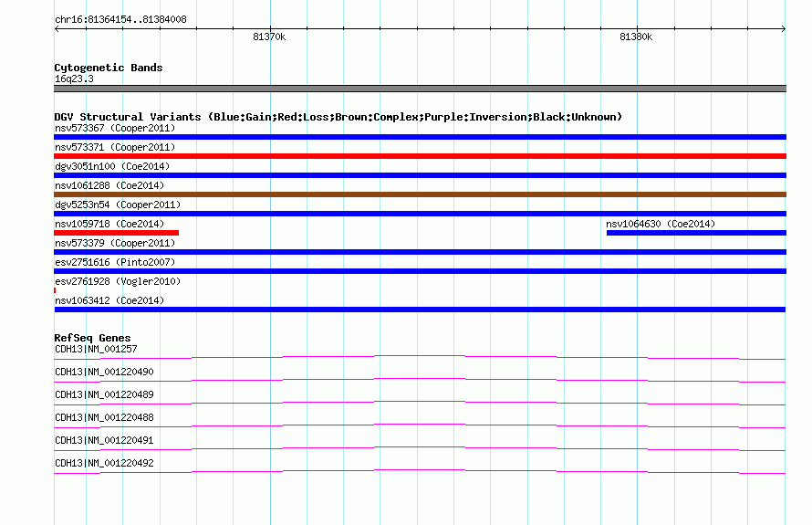This screenshot has height=525, width=812.
Task: Select the nsv573371 (Cooper2011) label
Action: pyautogui.click(x=115, y=147)
